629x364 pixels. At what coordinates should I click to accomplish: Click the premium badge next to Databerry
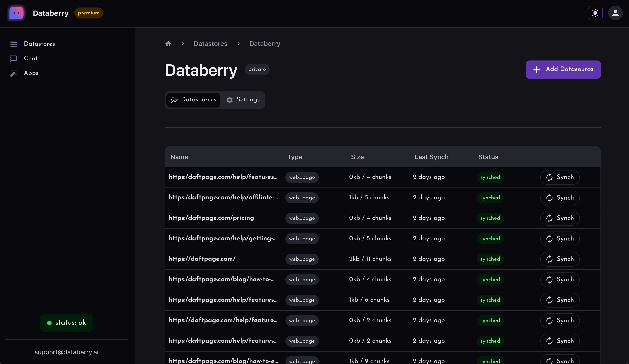tap(89, 13)
